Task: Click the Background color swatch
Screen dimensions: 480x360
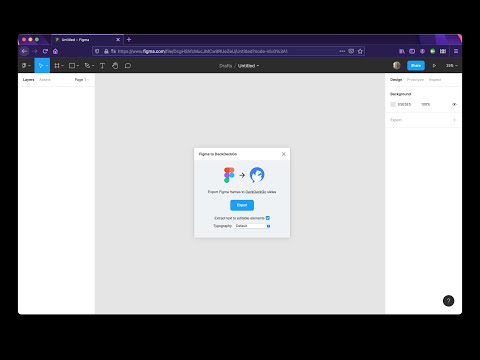Action: [x=393, y=104]
